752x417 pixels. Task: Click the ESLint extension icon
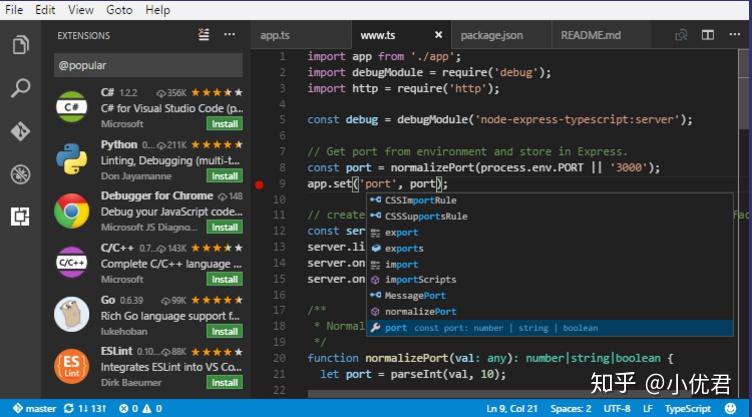pyautogui.click(x=71, y=366)
